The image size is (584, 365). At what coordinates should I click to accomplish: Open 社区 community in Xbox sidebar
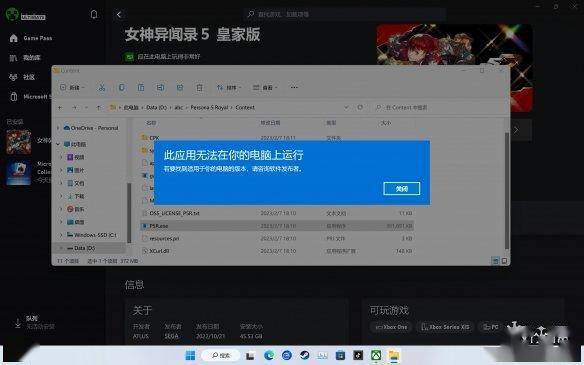(22, 77)
